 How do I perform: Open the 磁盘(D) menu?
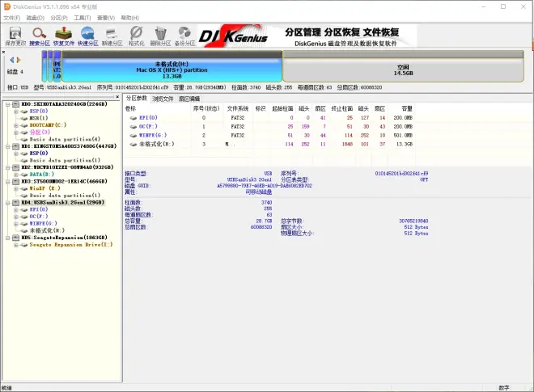[x=36, y=18]
